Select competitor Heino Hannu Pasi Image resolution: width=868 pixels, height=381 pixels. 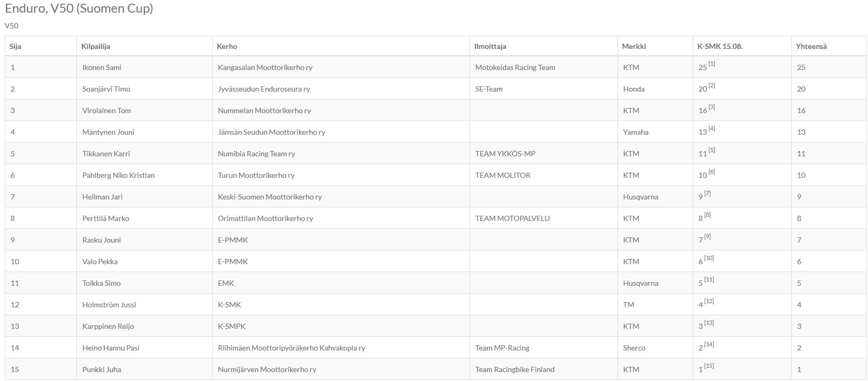tap(111, 348)
